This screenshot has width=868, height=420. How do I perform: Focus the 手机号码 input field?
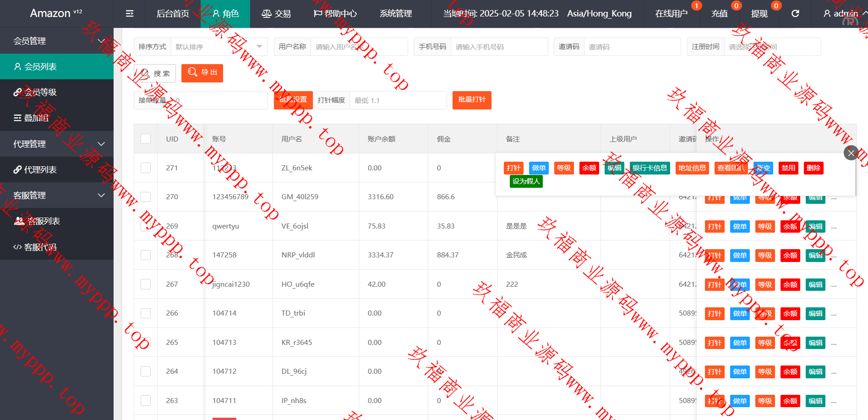(499, 47)
